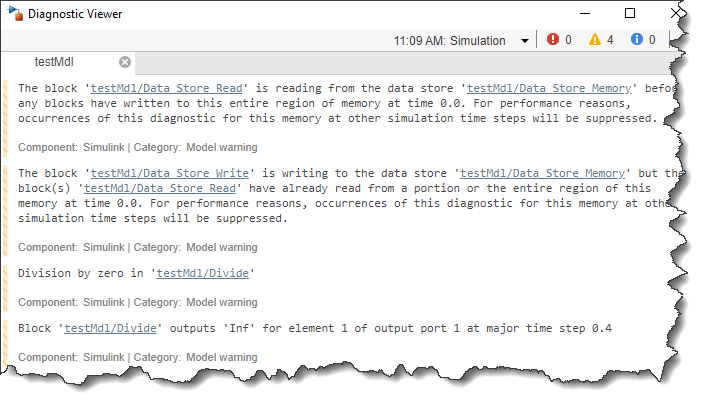The height and width of the screenshot is (409, 711).
Task: Toggle the orange warning filter icon
Action: pos(595,40)
